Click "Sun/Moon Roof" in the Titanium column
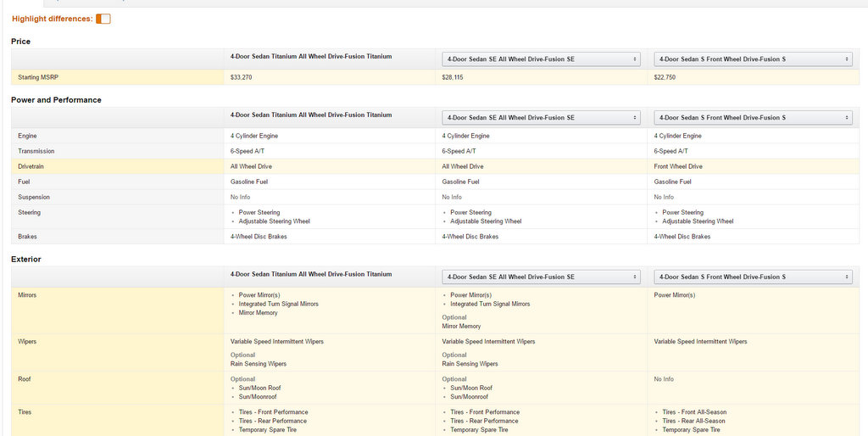The image size is (868, 436). pyautogui.click(x=259, y=388)
